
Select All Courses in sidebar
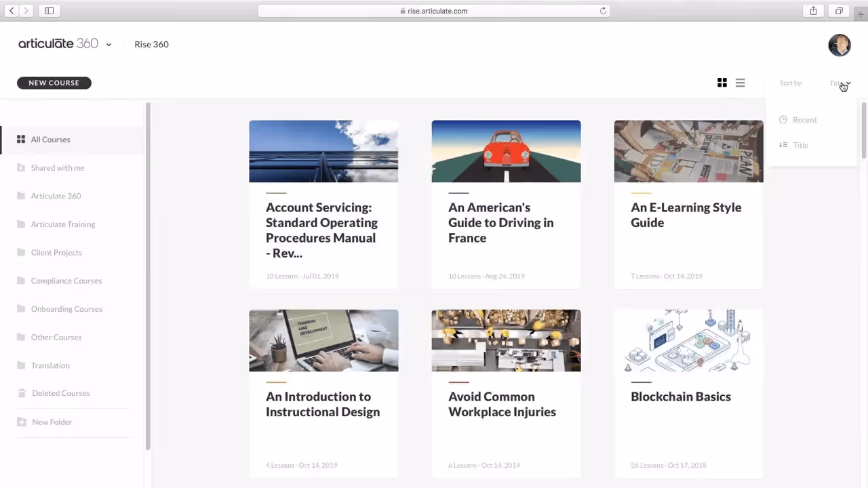point(72,140)
